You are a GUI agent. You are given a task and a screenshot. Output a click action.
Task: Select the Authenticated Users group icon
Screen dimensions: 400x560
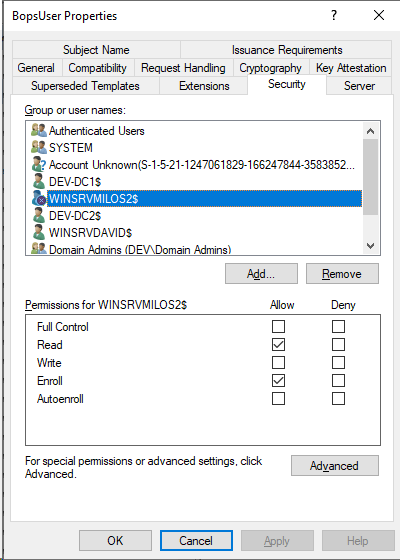pos(39,130)
